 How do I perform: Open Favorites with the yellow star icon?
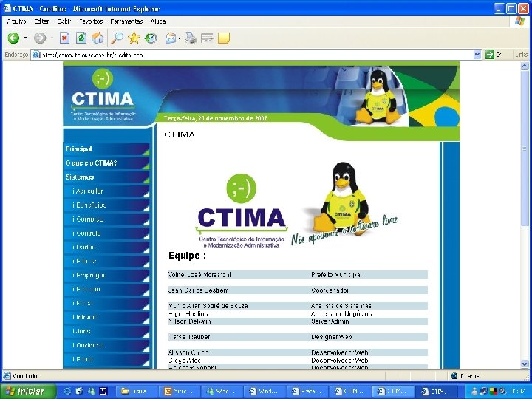[134, 38]
